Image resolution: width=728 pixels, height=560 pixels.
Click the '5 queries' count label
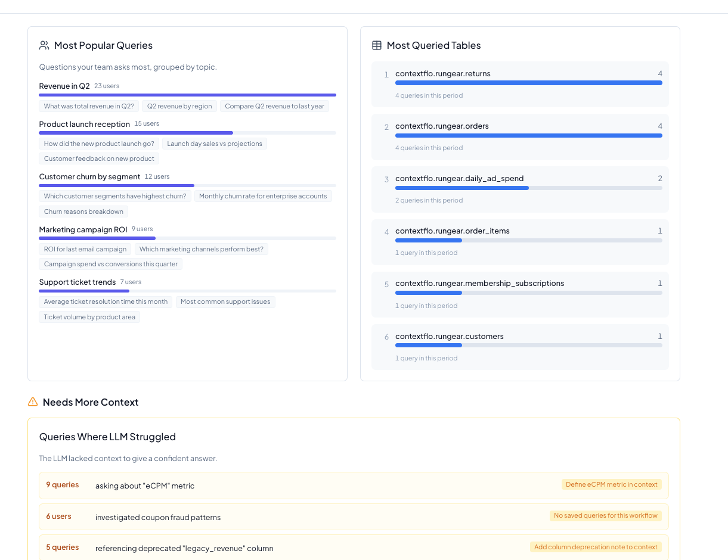63,547
